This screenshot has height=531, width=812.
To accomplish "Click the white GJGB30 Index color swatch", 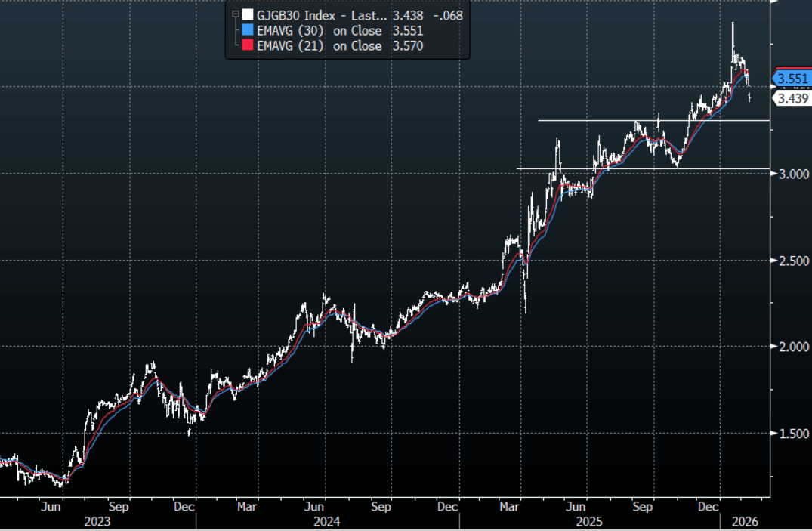I will click(247, 14).
